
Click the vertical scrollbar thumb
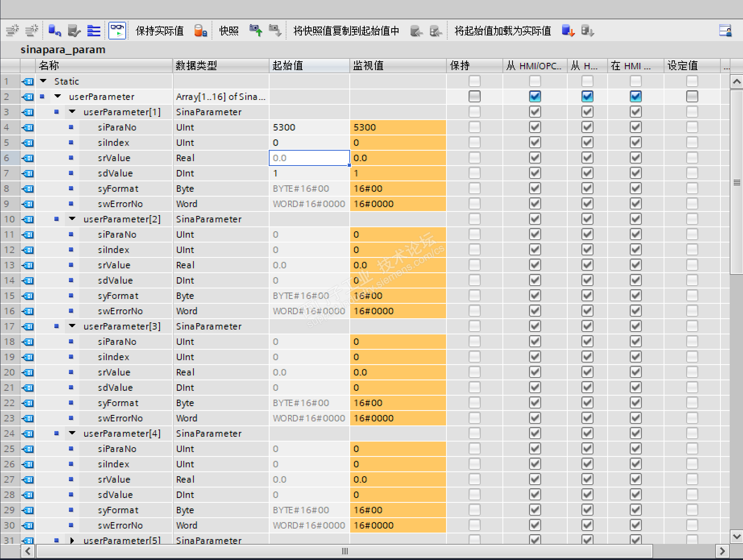(737, 182)
